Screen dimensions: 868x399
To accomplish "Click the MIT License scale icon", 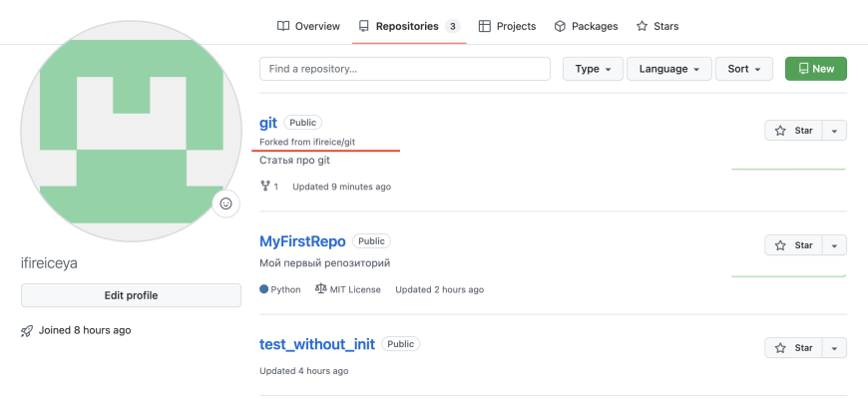I will pyautogui.click(x=320, y=289).
